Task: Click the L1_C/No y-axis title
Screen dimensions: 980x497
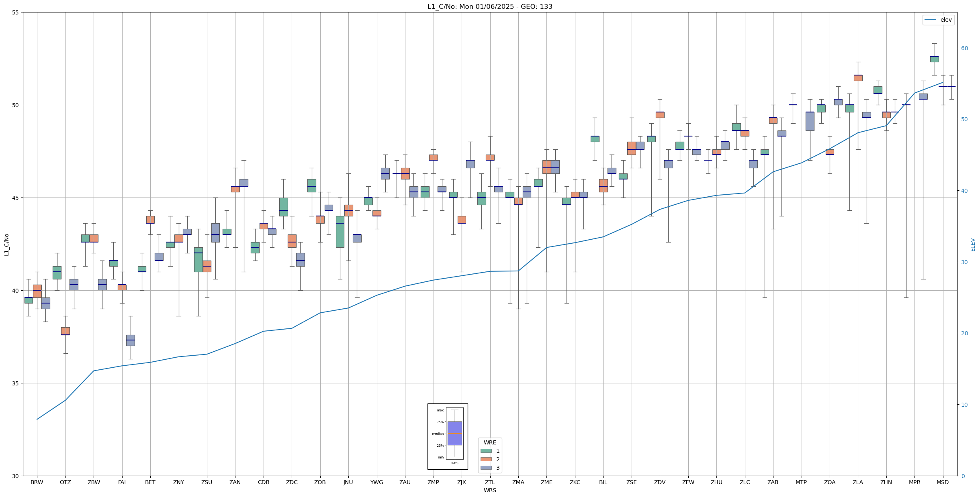Action: [x=6, y=244]
